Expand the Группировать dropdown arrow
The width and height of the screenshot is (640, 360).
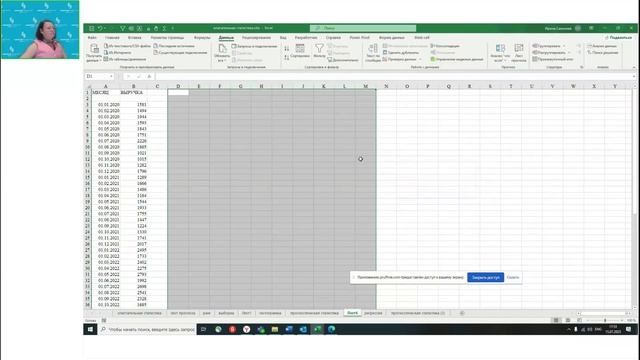point(564,46)
